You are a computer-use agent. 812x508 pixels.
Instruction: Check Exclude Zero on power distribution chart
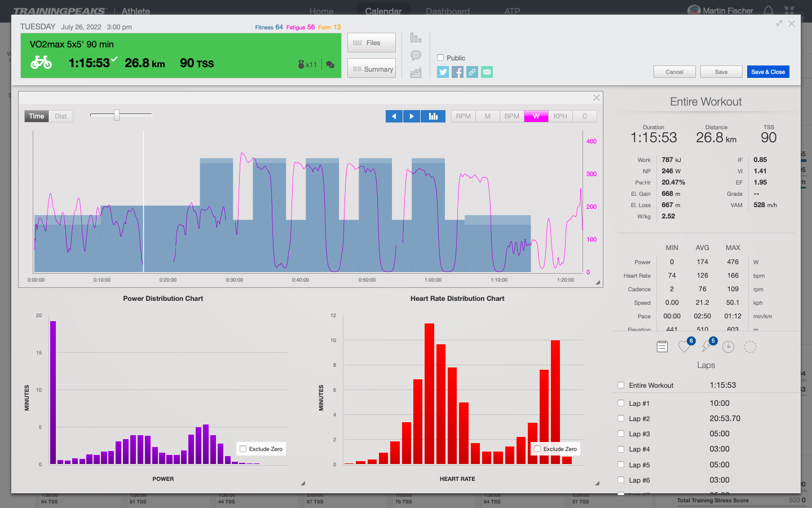(x=243, y=449)
